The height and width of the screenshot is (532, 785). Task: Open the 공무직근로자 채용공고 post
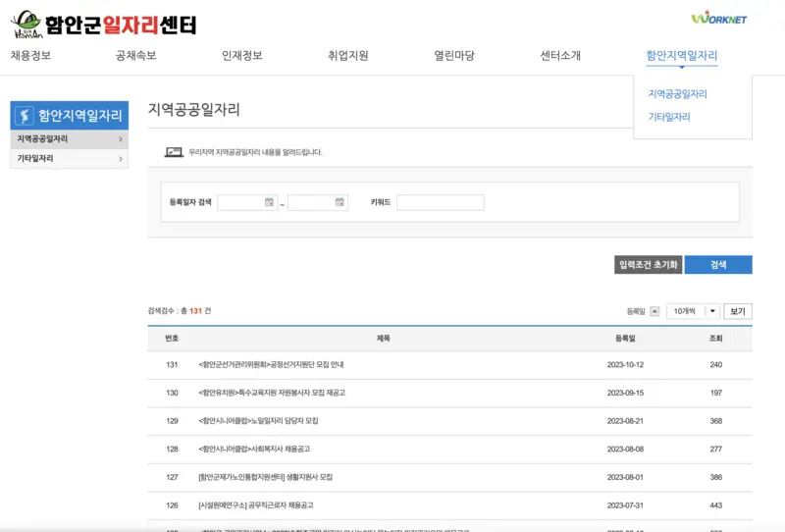click(x=256, y=505)
